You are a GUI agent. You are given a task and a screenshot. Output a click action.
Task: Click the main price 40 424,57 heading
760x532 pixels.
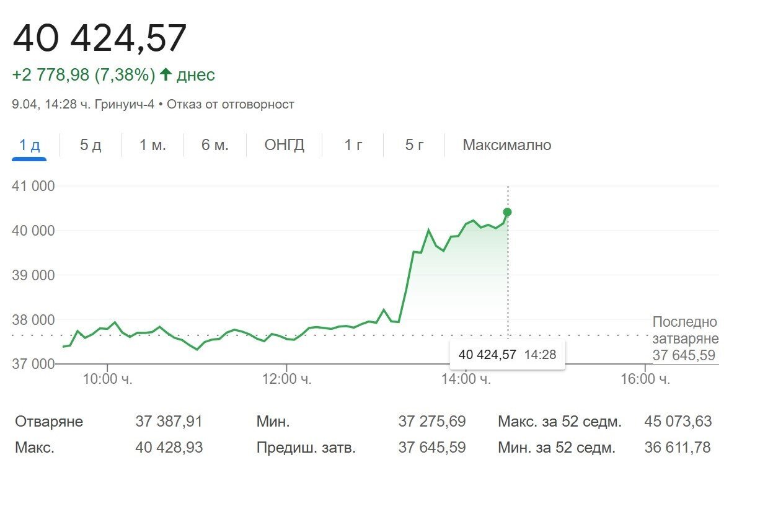pos(100,38)
